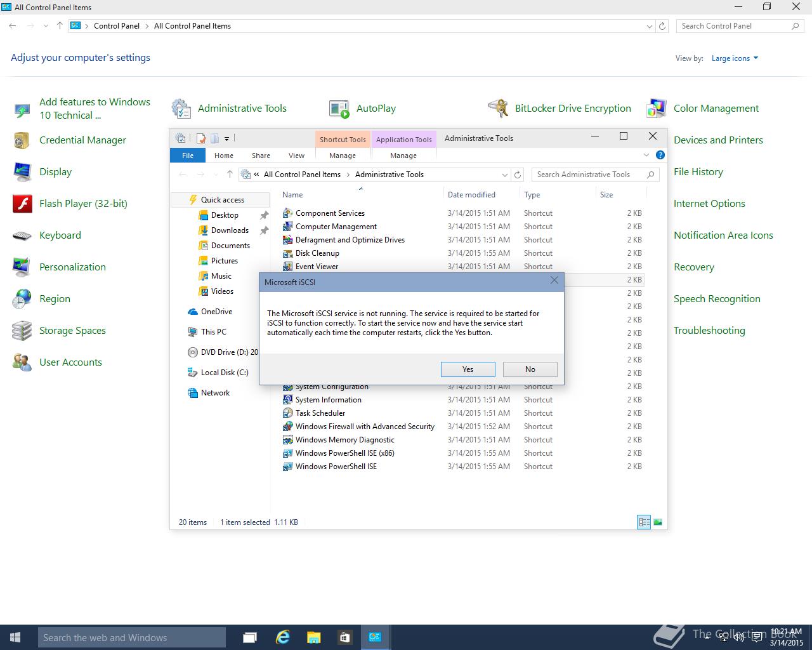Select the Disk Cleanup shortcut icon
Screen dimensions: 812x650
point(287,253)
